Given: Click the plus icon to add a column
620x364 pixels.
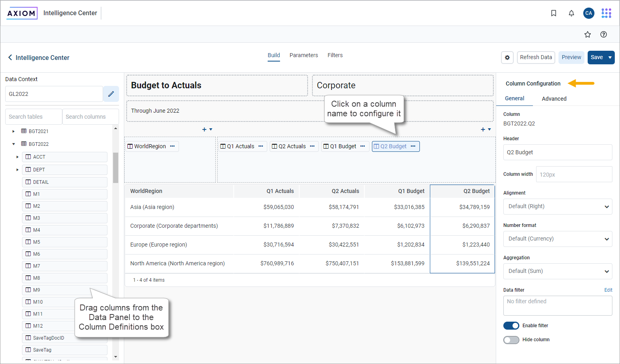Looking at the screenshot, I should (204, 129).
